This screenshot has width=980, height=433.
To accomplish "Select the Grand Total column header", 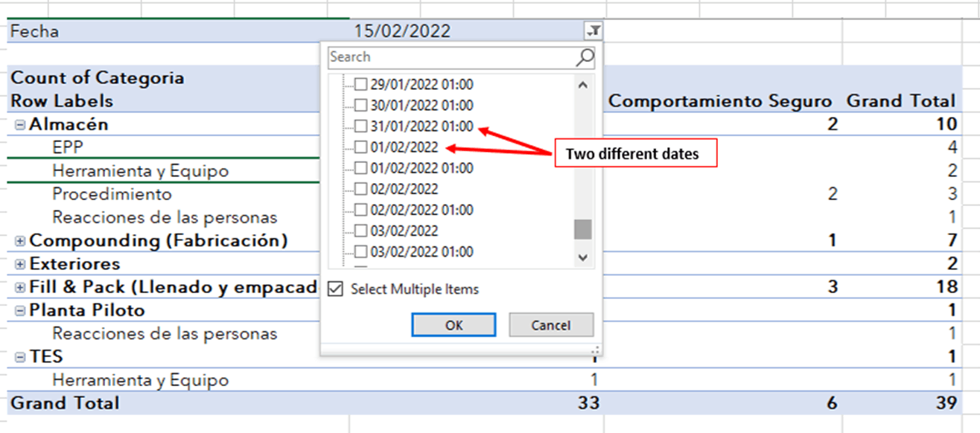I will point(900,100).
